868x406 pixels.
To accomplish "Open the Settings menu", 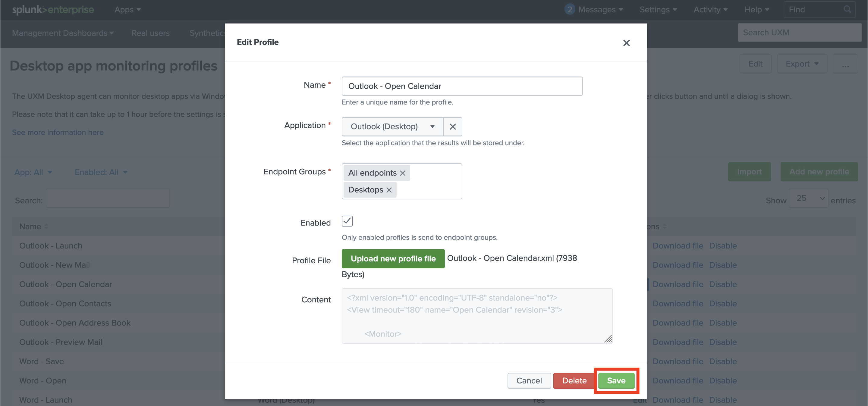I will [658, 9].
